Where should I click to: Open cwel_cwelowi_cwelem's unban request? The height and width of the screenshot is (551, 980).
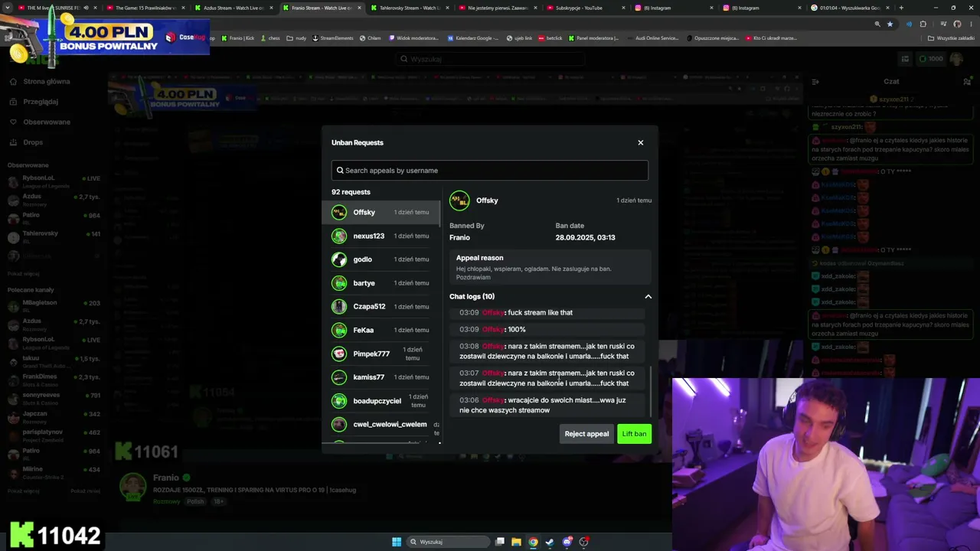pyautogui.click(x=381, y=424)
